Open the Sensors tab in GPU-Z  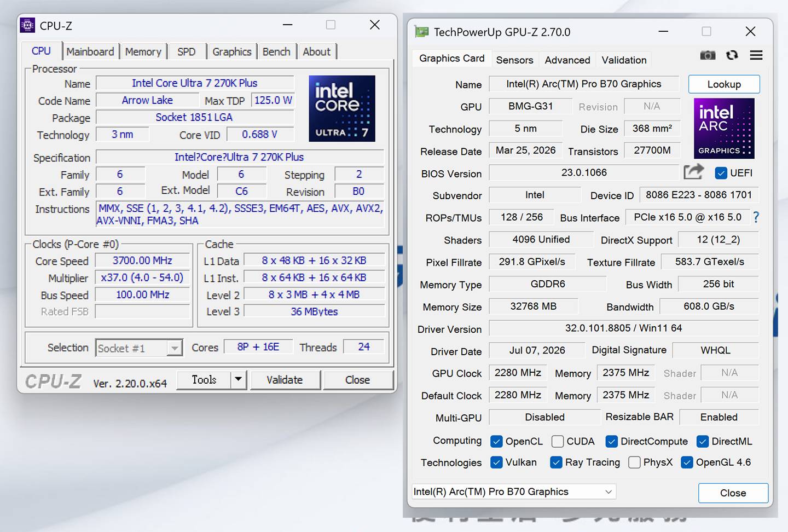pos(514,60)
